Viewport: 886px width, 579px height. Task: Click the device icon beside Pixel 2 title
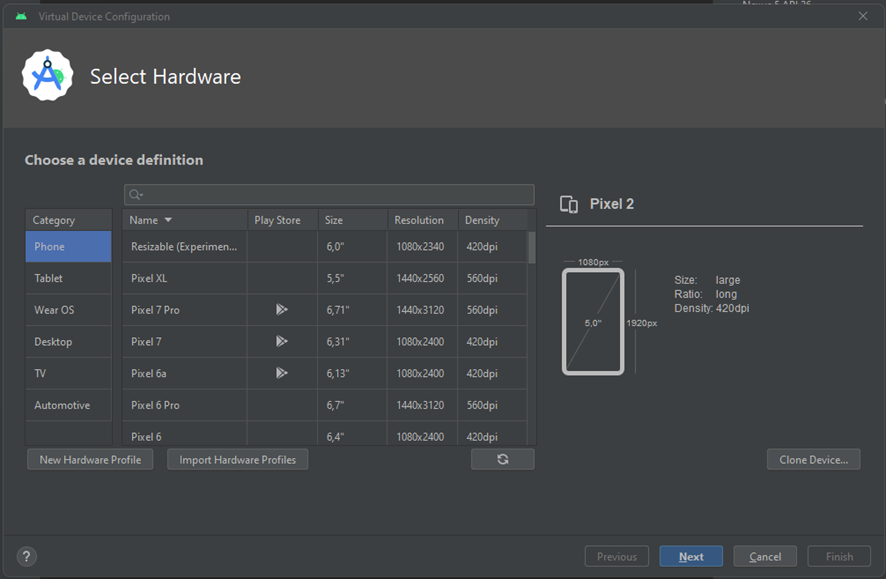(x=568, y=204)
